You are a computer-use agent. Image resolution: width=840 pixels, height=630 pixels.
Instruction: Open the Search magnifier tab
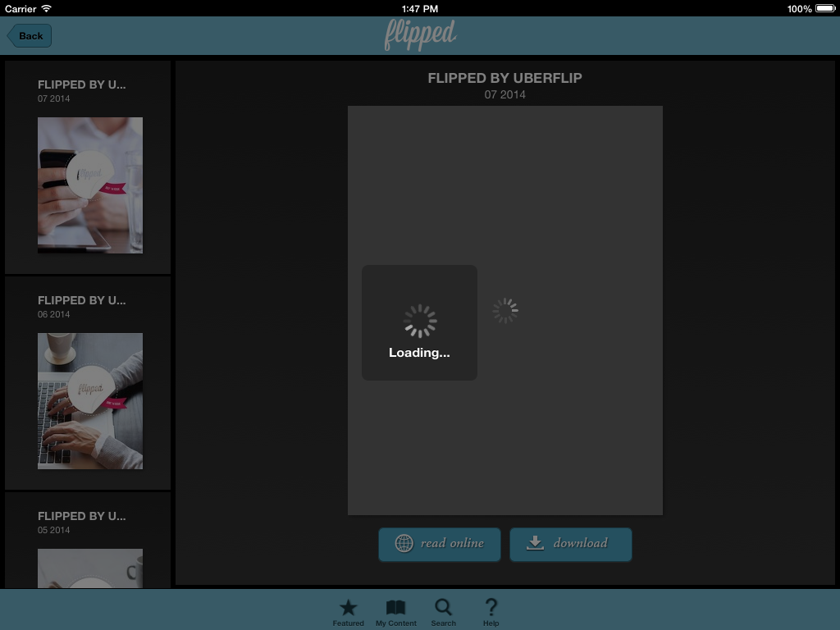click(444, 612)
